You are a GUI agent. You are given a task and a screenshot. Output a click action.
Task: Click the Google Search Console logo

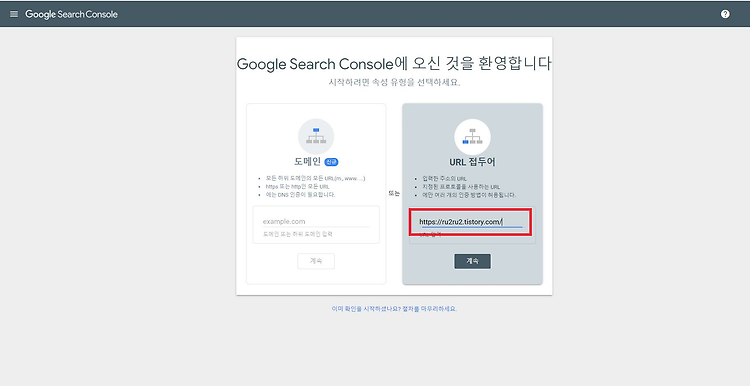[71, 14]
